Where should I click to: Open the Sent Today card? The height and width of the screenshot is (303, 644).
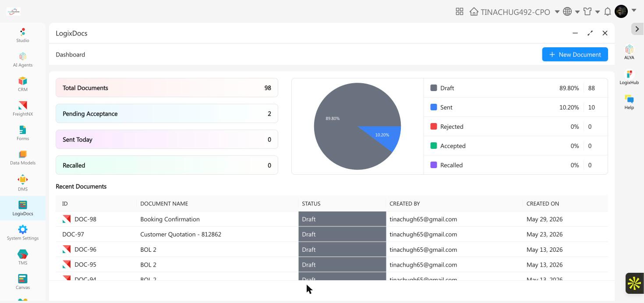(x=167, y=139)
